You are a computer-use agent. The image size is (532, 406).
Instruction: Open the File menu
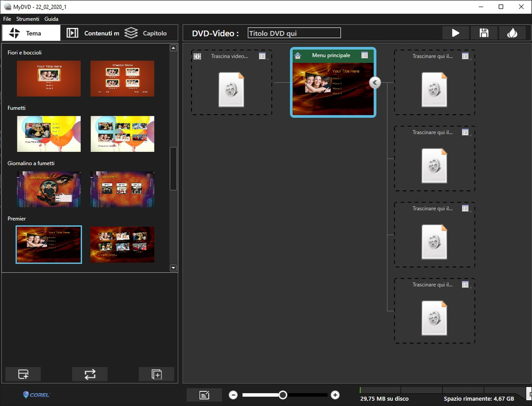click(7, 19)
